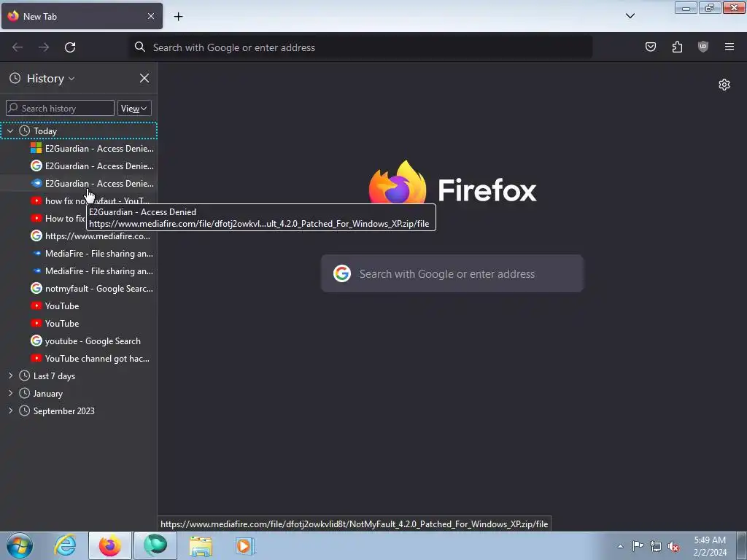Screen dimensions: 747x560
Task: Expand the Last 7 days folder
Action: (10, 376)
